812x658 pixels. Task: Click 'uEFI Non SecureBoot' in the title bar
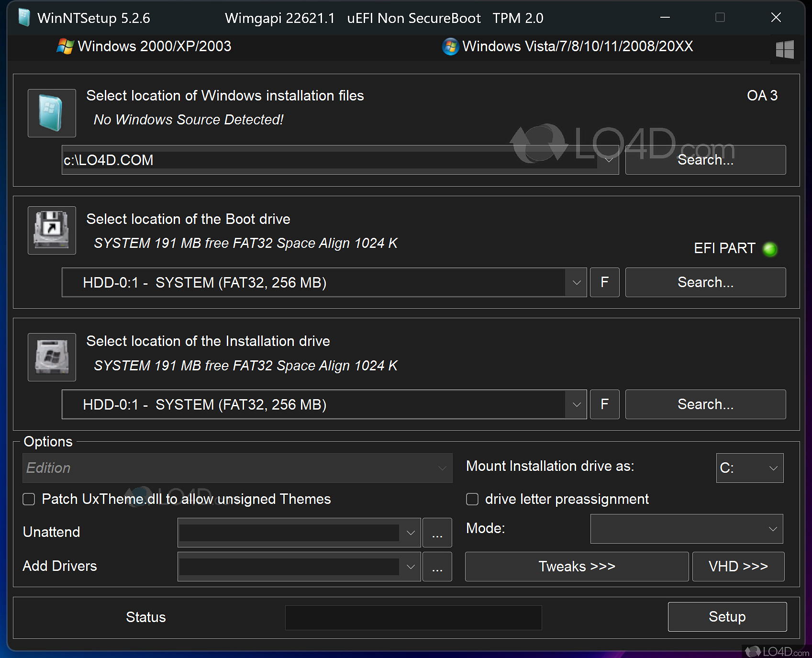coord(414,18)
